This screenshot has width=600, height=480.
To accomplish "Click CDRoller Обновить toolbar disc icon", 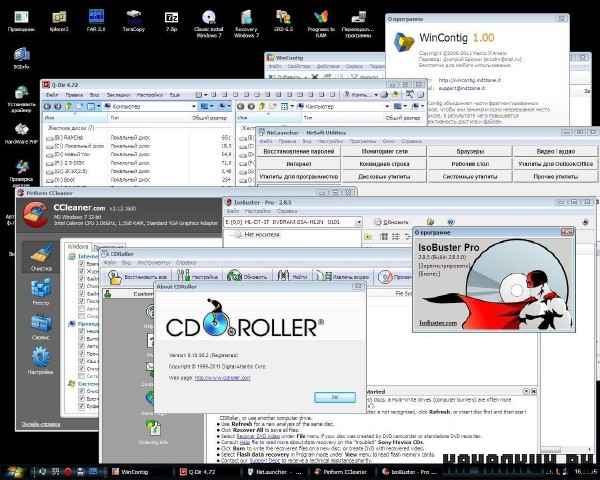I will [x=234, y=276].
